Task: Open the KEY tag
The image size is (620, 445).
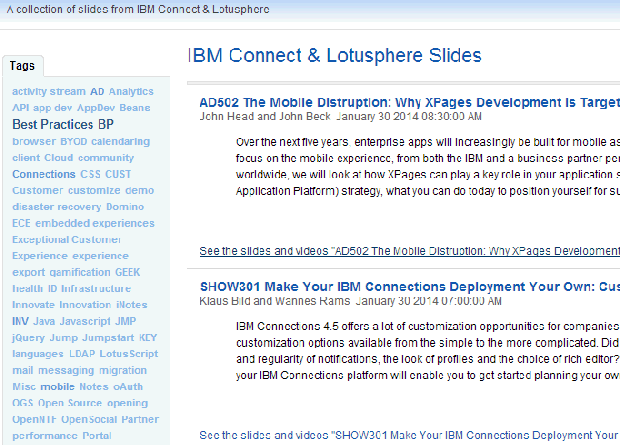Action: coord(148,337)
